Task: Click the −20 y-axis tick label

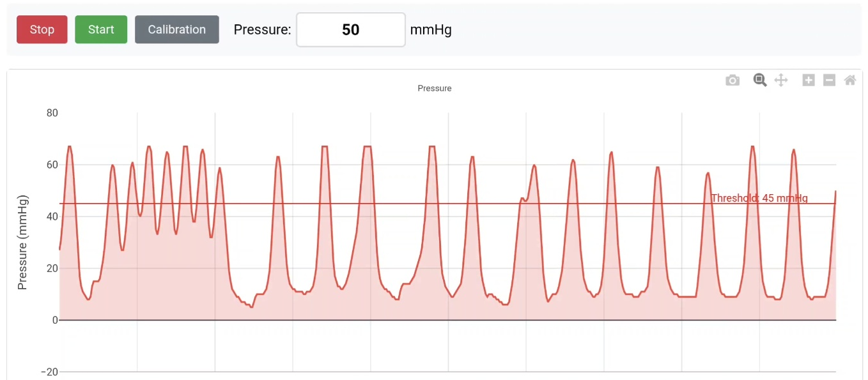Action: (49, 372)
